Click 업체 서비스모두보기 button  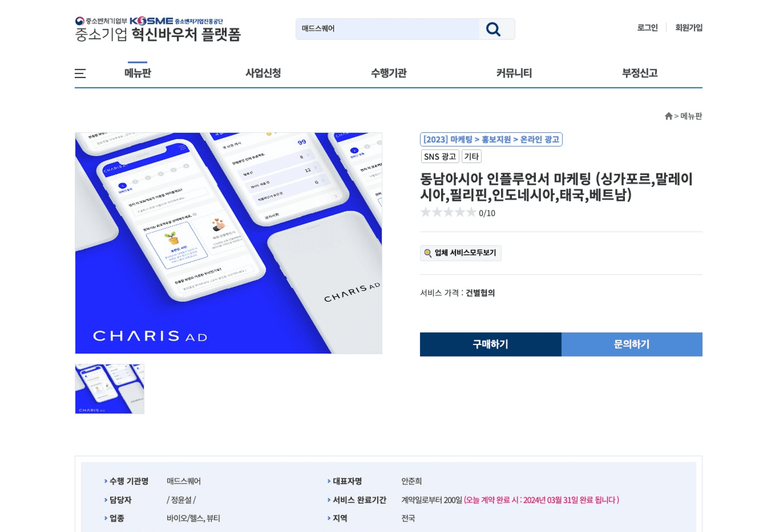(461, 253)
